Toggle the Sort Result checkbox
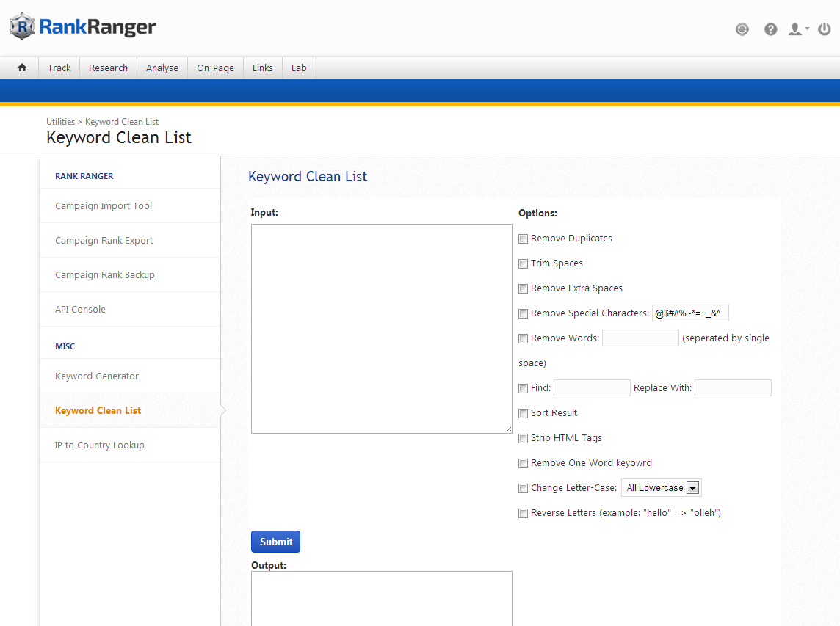This screenshot has width=840, height=626. tap(524, 413)
